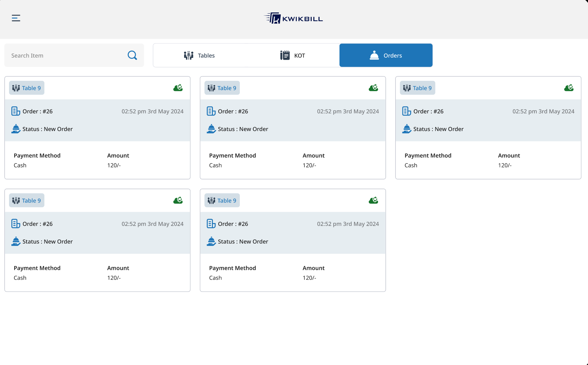Click order document icon on bottom-middle card
588x365 pixels.
point(211,224)
